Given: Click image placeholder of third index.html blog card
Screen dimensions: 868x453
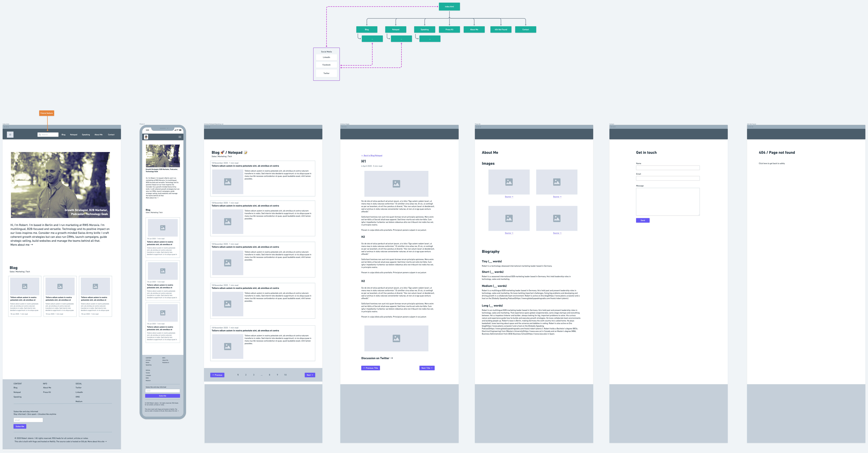Looking at the screenshot, I should click(95, 286).
